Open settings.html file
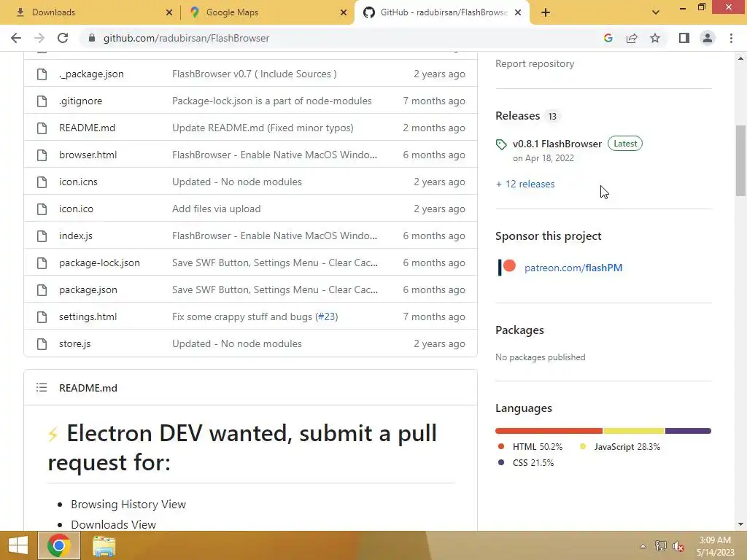 [88, 316]
